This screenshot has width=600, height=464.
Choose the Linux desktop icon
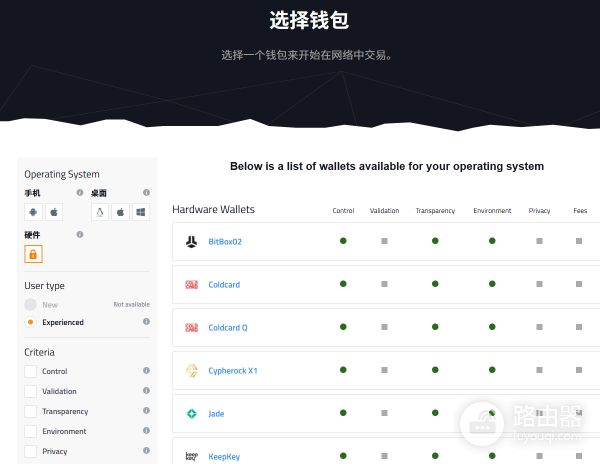click(100, 212)
